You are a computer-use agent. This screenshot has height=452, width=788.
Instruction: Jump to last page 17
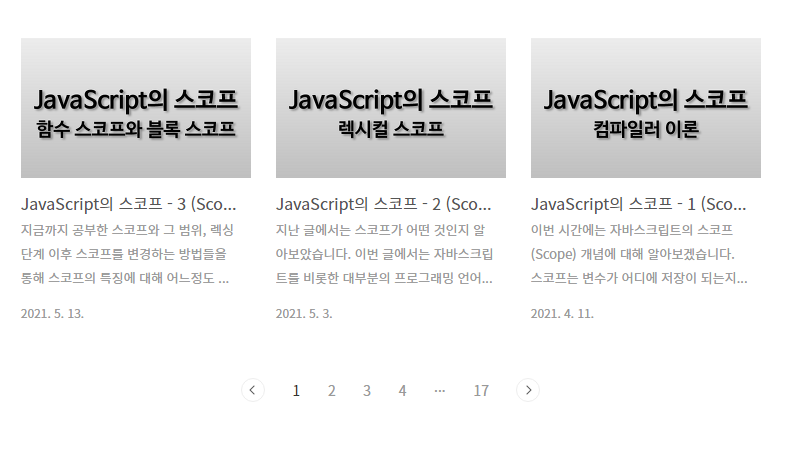coord(481,391)
